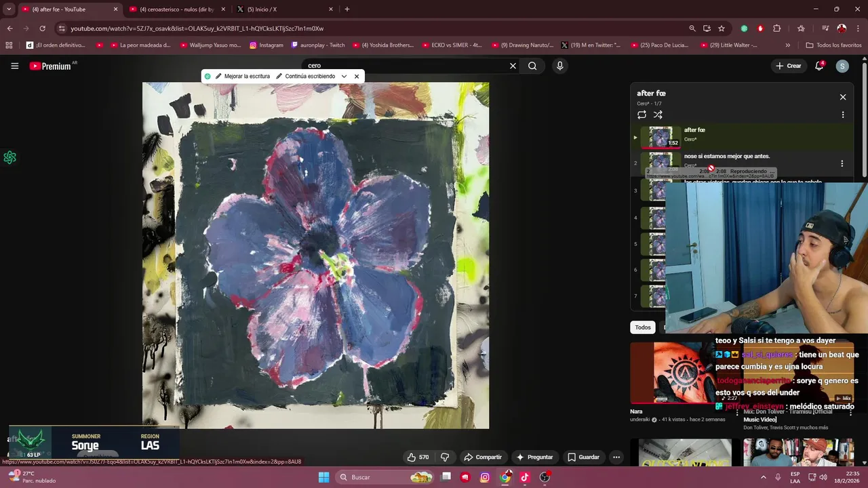The image size is (868, 488).
Task: Open the extensions puzzle menu
Action: (x=777, y=28)
